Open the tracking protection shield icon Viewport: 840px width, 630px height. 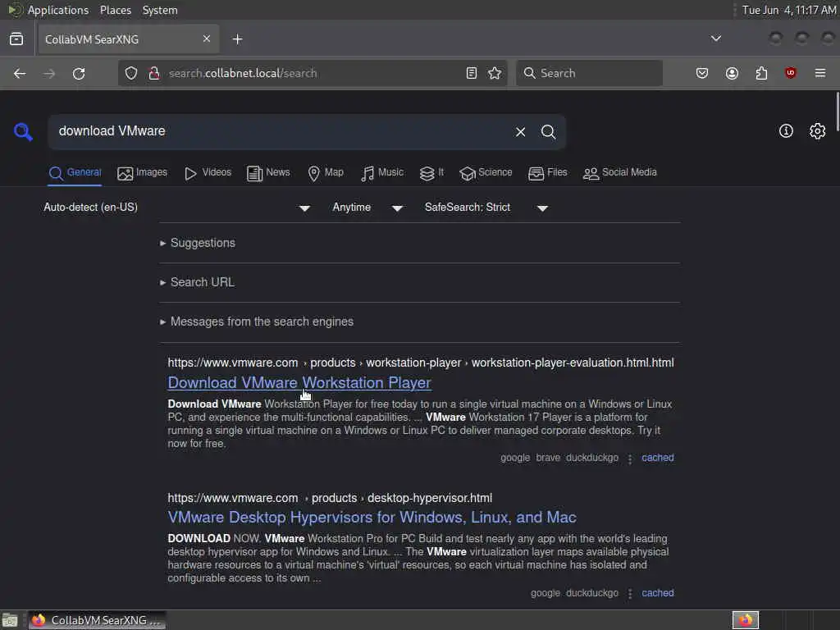tap(131, 73)
